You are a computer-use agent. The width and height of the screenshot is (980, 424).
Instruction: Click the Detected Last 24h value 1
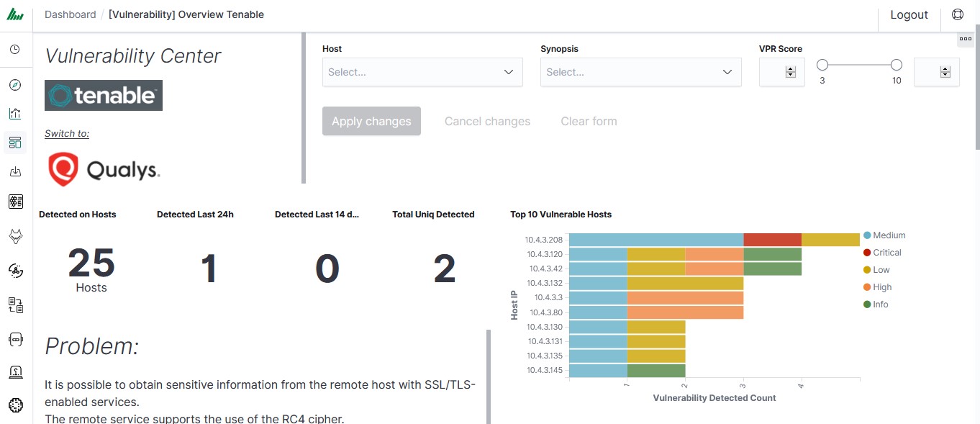[x=209, y=269]
